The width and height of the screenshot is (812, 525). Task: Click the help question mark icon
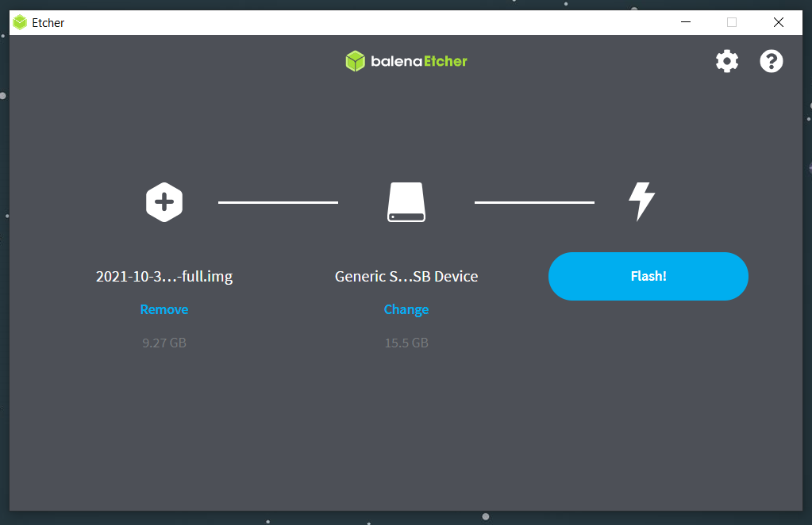click(771, 61)
